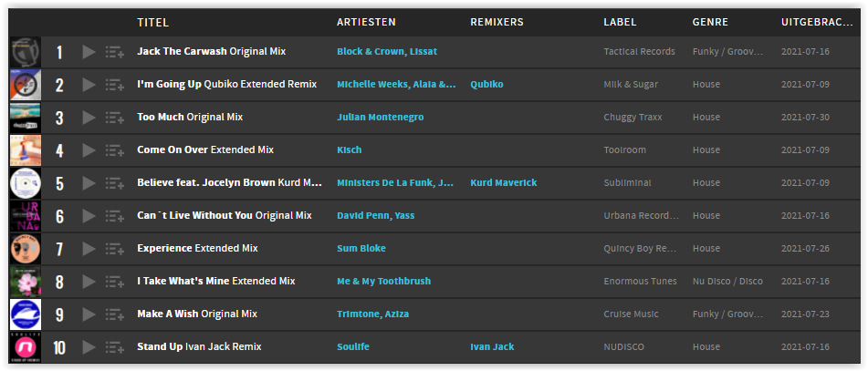Play Stand Up Ivan Jack Remix
Image resolution: width=868 pixels, height=371 pixels.
(x=89, y=347)
